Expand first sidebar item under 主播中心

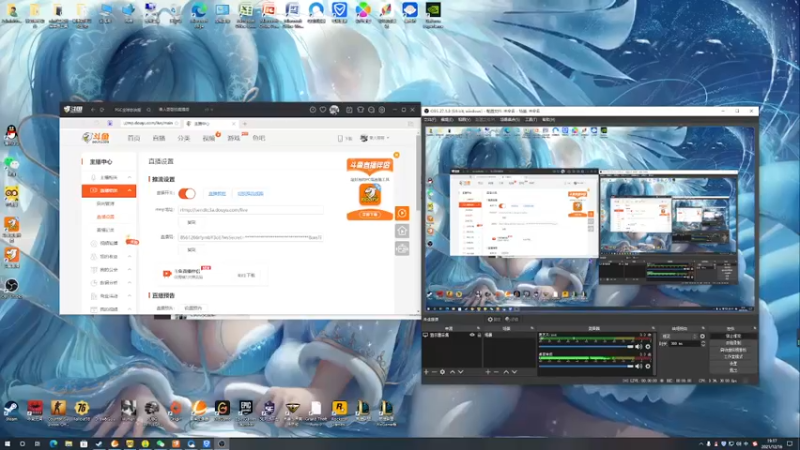click(x=109, y=177)
